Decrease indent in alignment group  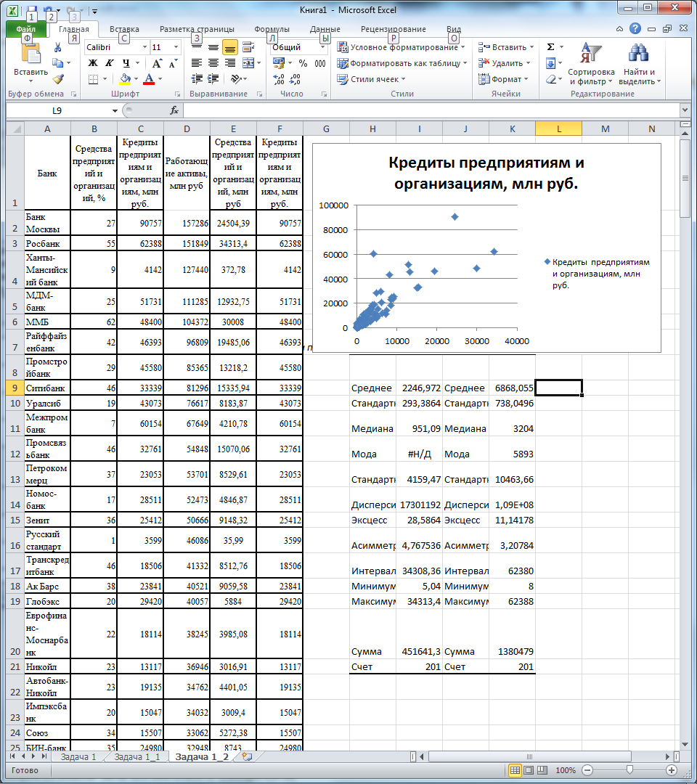[x=197, y=79]
